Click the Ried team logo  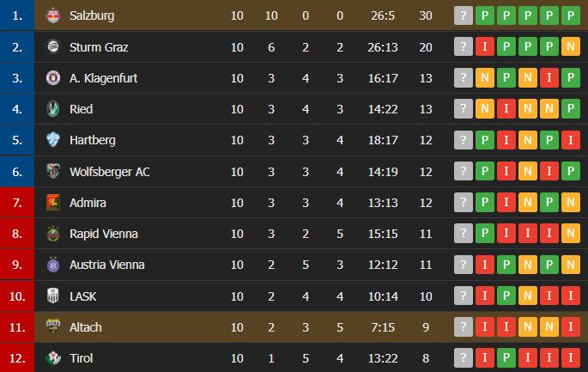pyautogui.click(x=53, y=109)
